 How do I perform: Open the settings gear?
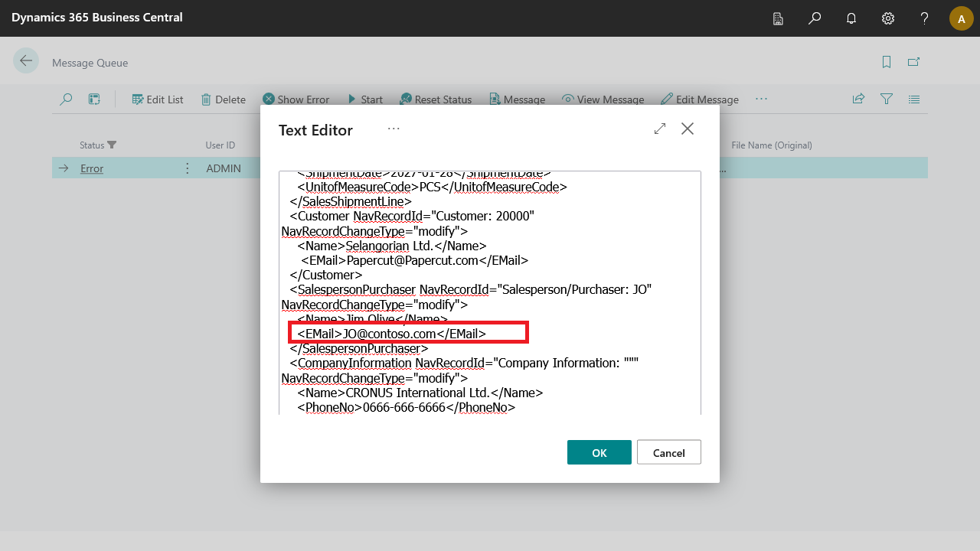coord(888,18)
